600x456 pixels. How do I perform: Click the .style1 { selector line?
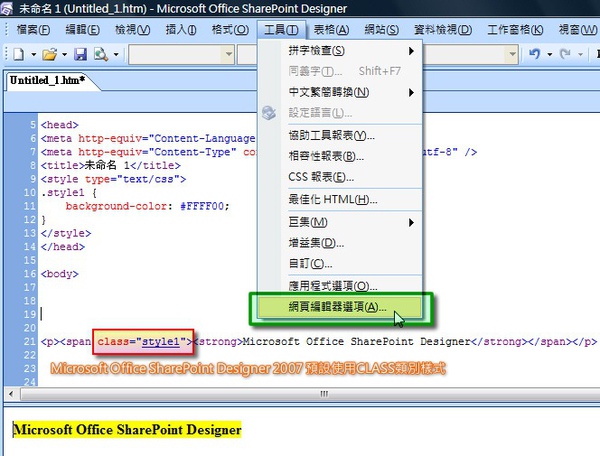tap(69, 193)
